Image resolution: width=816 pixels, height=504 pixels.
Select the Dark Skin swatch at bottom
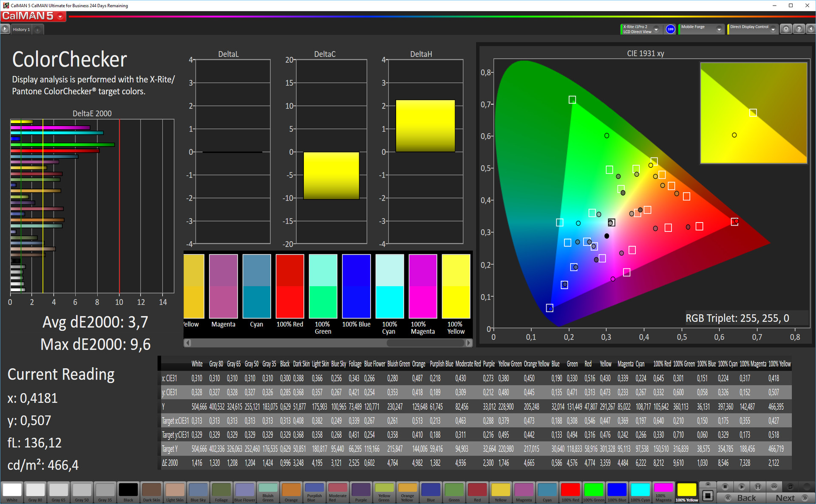(x=152, y=492)
